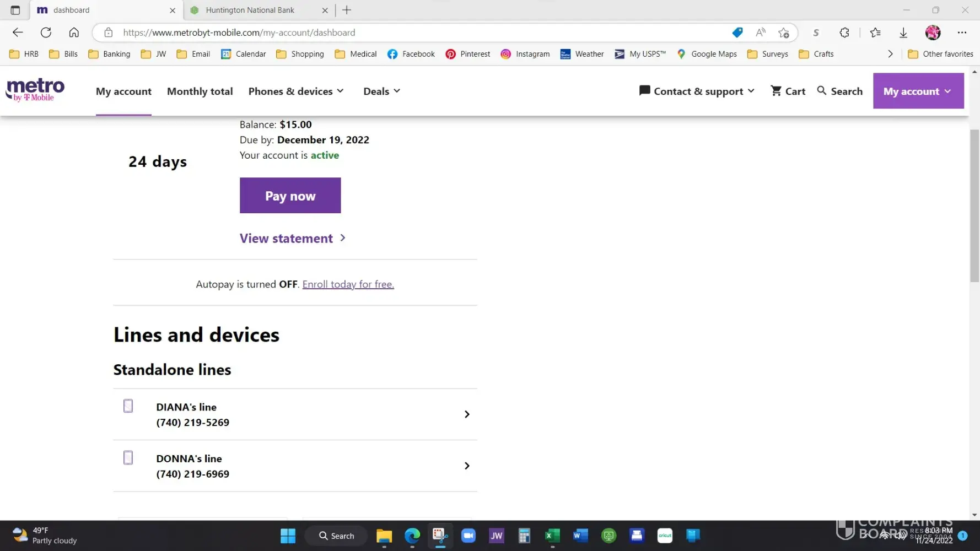Expand the Phones & devices menu
The image size is (980, 551).
[296, 91]
